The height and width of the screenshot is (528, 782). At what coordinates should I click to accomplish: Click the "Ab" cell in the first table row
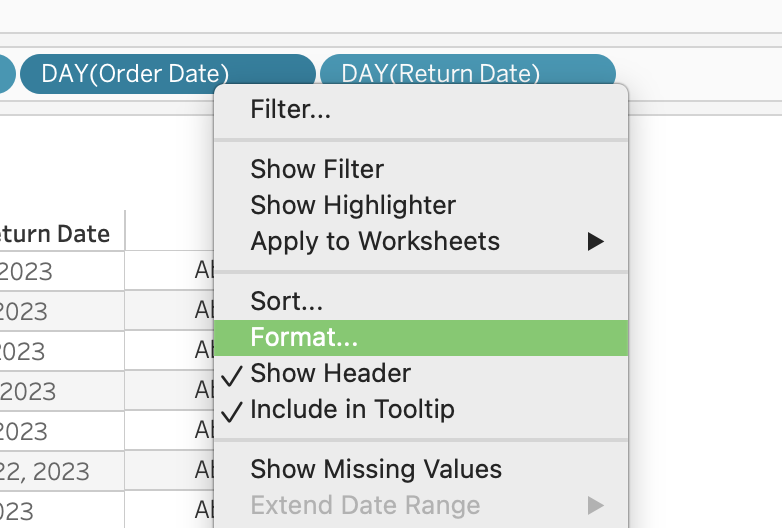point(205,271)
